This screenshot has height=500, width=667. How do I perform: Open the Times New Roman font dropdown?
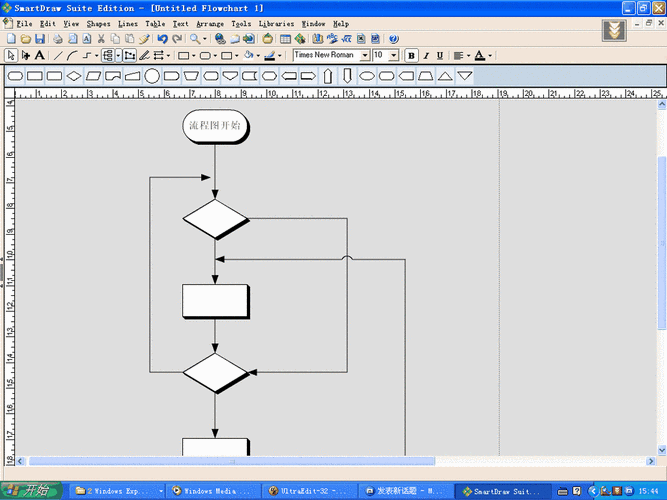(x=365, y=56)
